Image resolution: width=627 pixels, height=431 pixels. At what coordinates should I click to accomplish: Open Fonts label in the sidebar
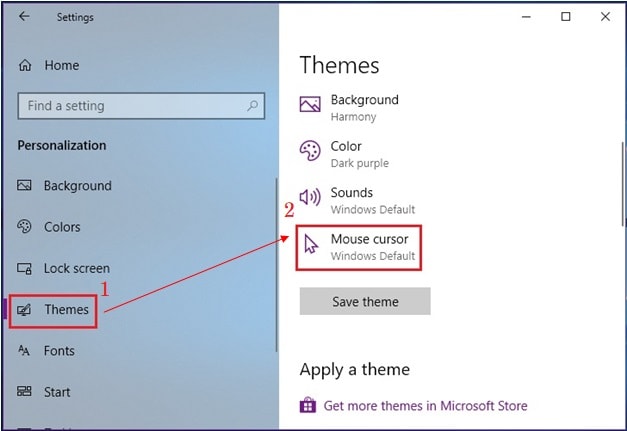pyautogui.click(x=59, y=351)
